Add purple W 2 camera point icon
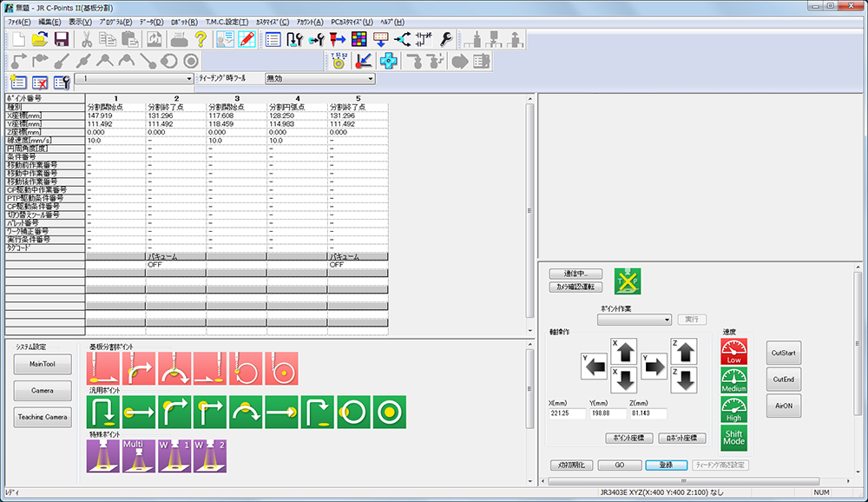Image resolution: width=868 pixels, height=502 pixels. coord(210,456)
